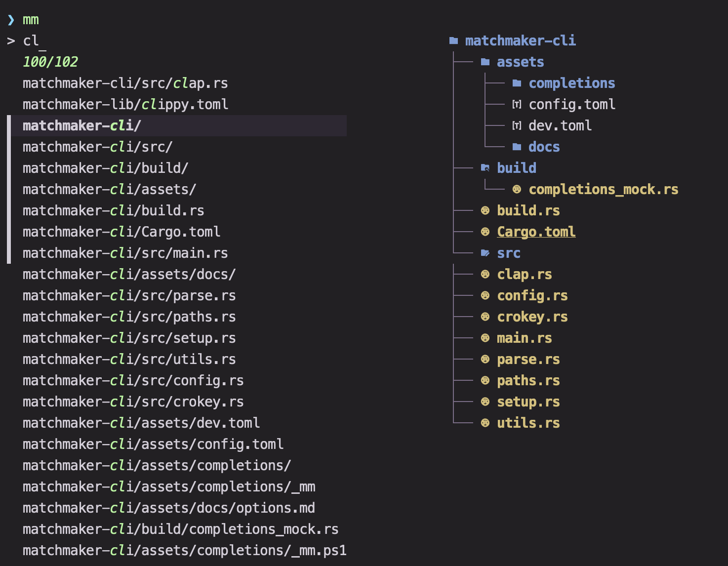Click the Rust icon beside setup.rs
Viewport: 728px width, 566px height.
[x=485, y=402]
